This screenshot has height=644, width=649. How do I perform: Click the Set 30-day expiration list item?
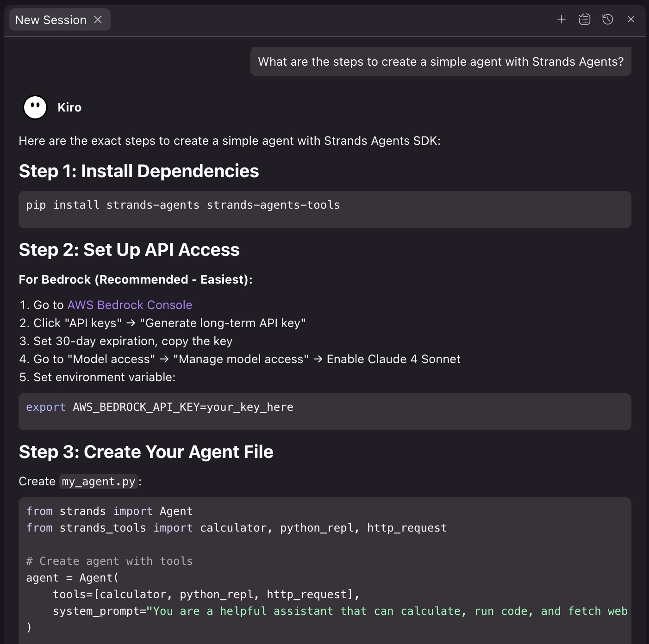(x=126, y=341)
